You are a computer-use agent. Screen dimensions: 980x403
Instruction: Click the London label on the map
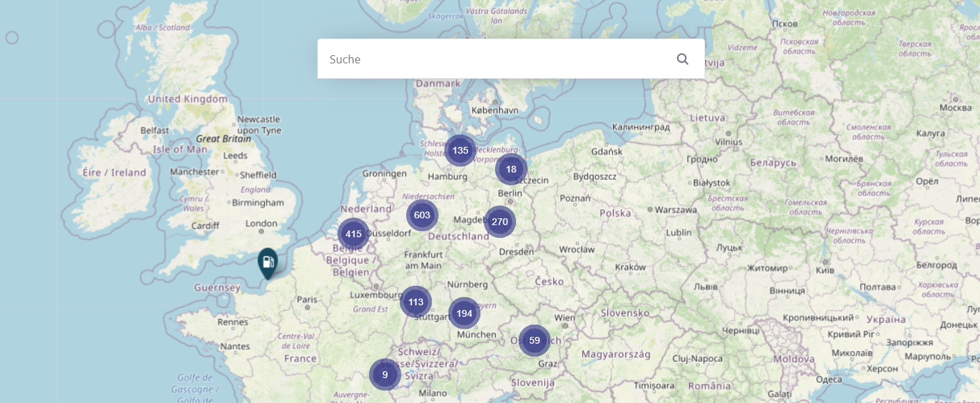pos(261,224)
